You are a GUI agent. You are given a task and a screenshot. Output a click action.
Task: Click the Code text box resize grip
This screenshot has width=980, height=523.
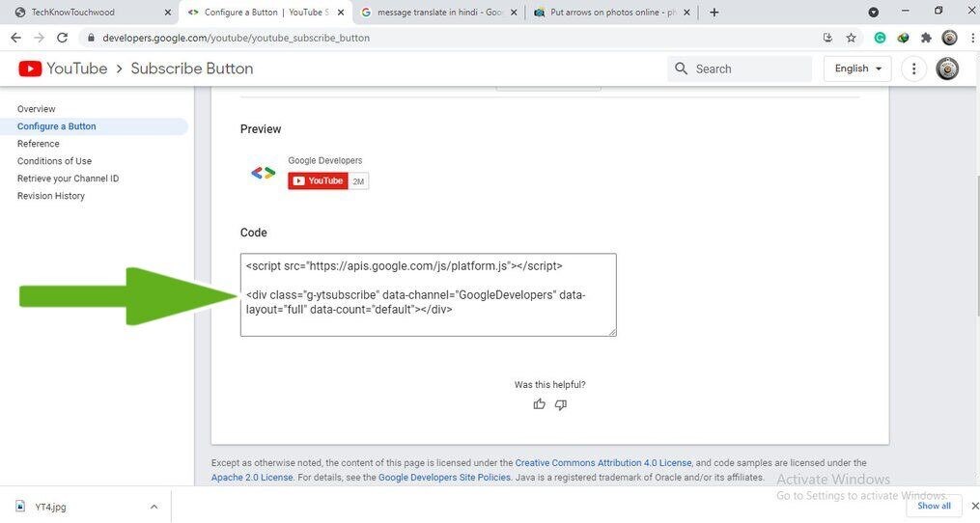612,332
